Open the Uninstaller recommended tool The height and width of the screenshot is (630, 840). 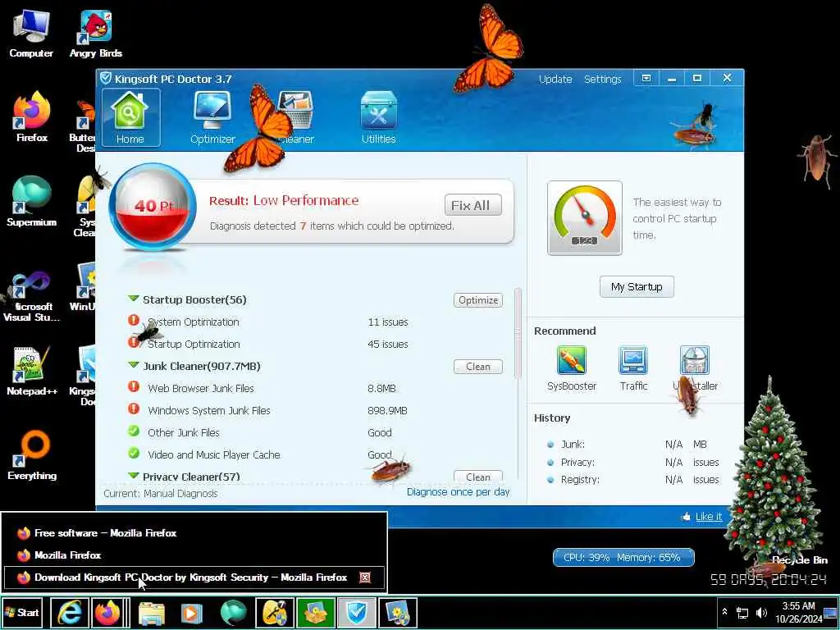pyautogui.click(x=695, y=367)
